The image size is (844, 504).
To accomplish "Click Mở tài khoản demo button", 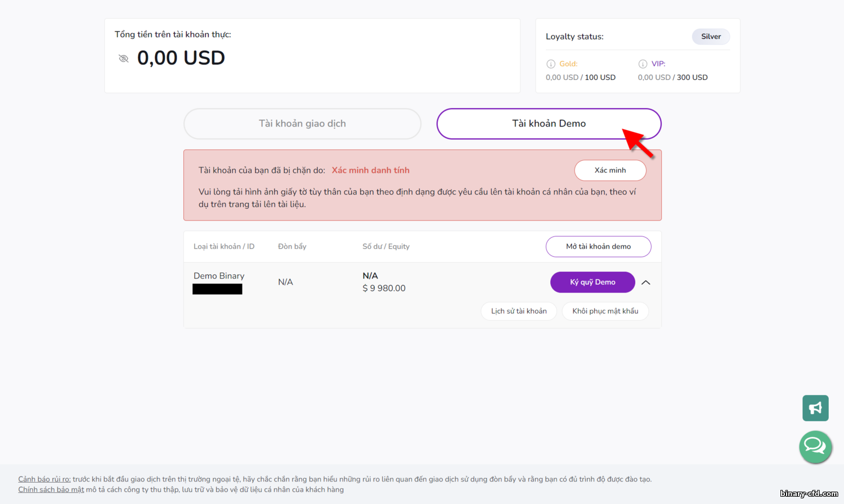I will [x=598, y=246].
